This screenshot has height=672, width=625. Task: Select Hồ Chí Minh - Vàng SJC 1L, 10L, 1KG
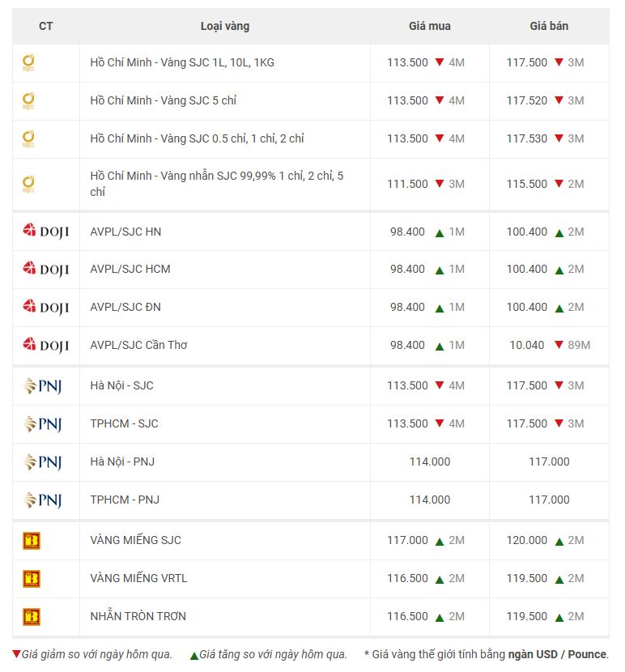tap(182, 62)
